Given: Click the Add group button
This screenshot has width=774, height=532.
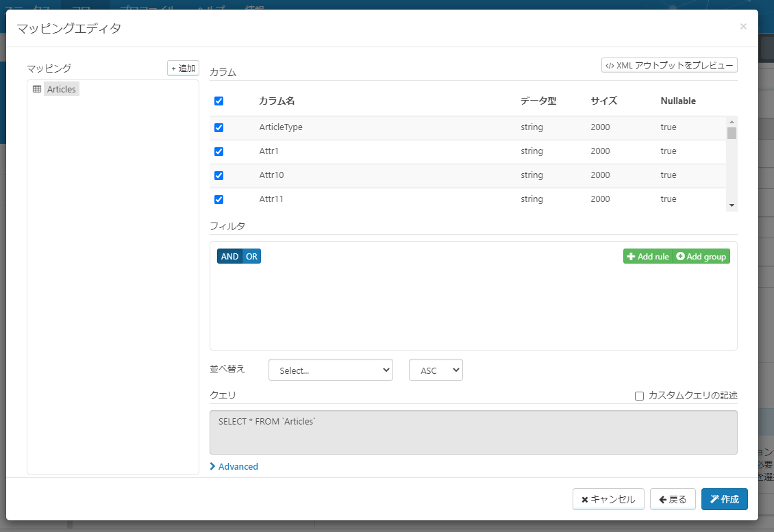Looking at the screenshot, I should coord(701,256).
